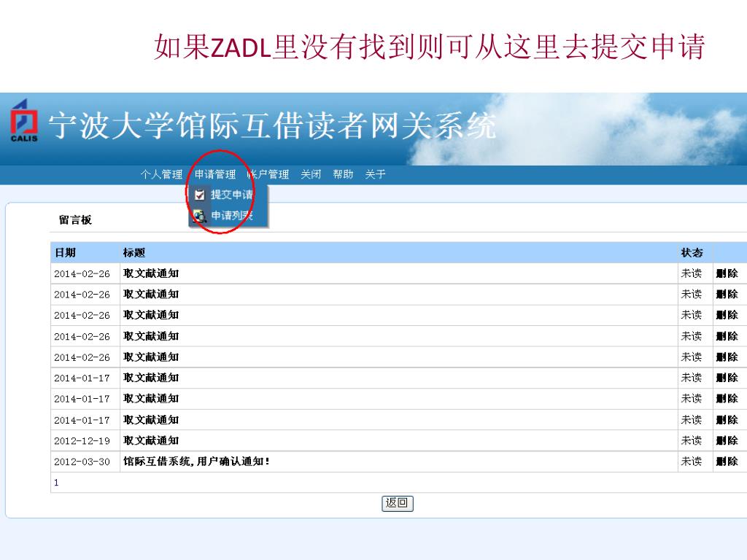Click the 标题 column header
The height and width of the screenshot is (560, 747).
[x=134, y=252]
